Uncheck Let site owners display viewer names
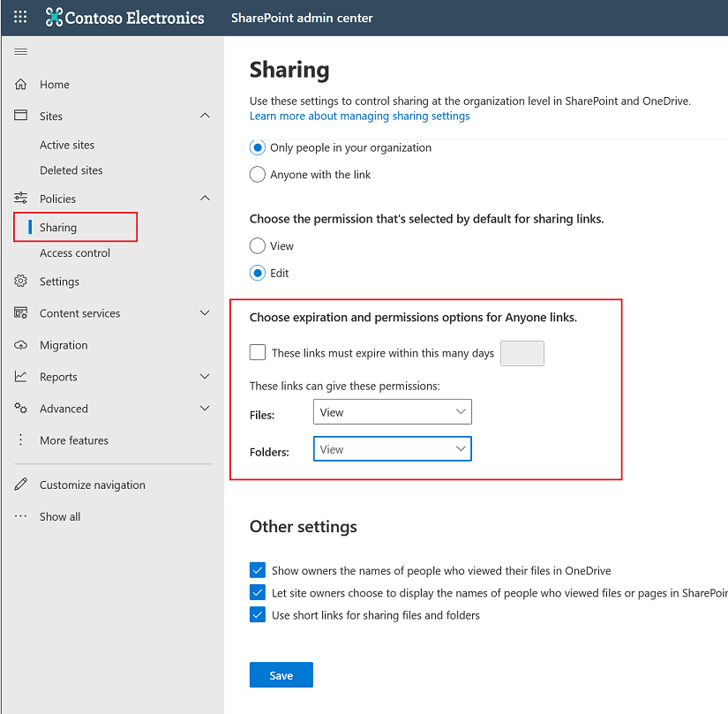Screen dimensions: 728x714 [258, 592]
